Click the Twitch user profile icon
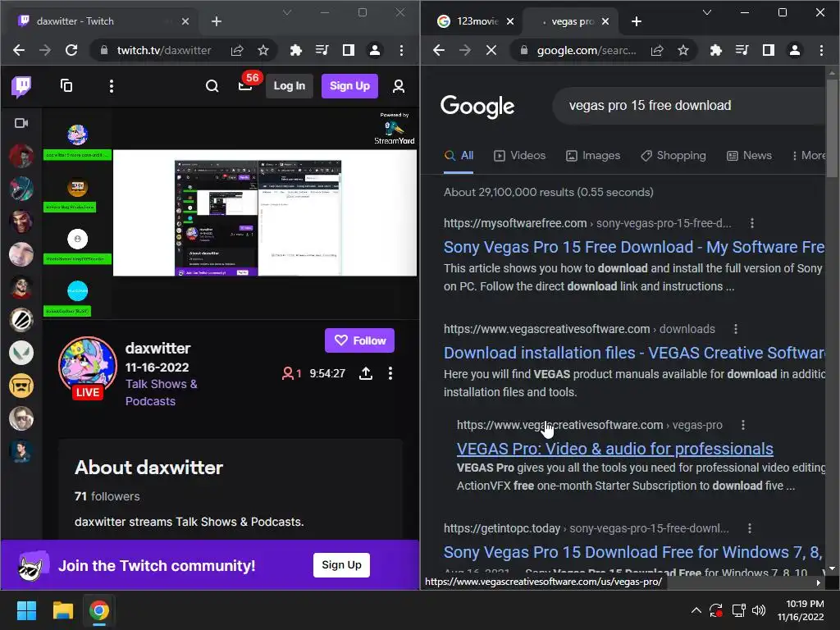The width and height of the screenshot is (840, 630). point(399,86)
